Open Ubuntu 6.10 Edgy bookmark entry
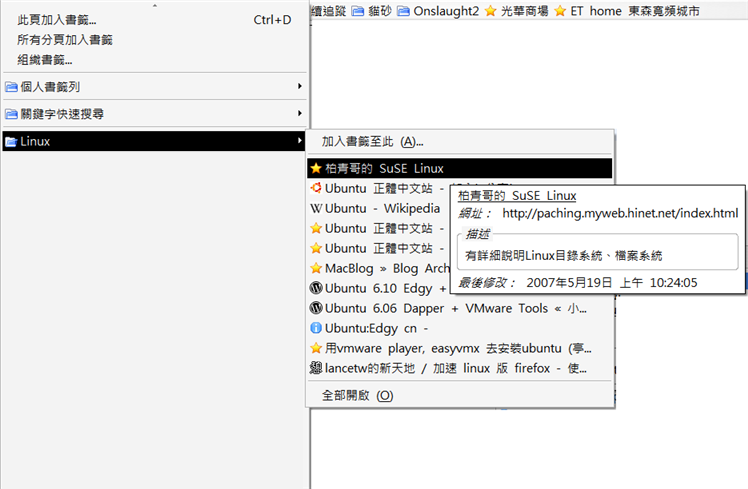 379,288
